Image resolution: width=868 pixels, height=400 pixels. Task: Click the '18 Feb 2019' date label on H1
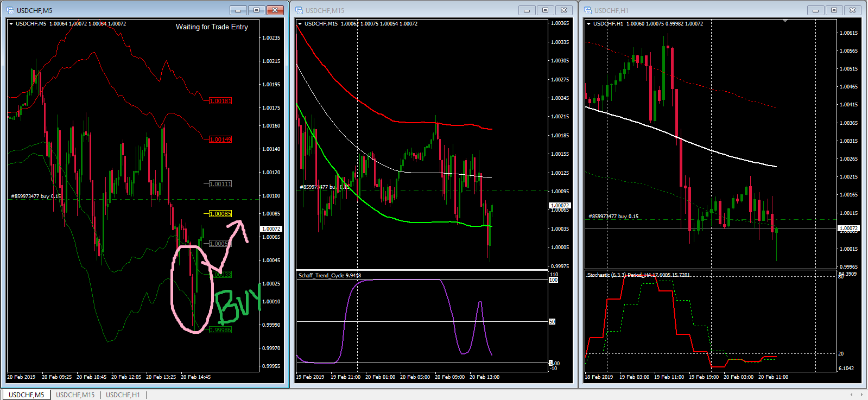[599, 377]
